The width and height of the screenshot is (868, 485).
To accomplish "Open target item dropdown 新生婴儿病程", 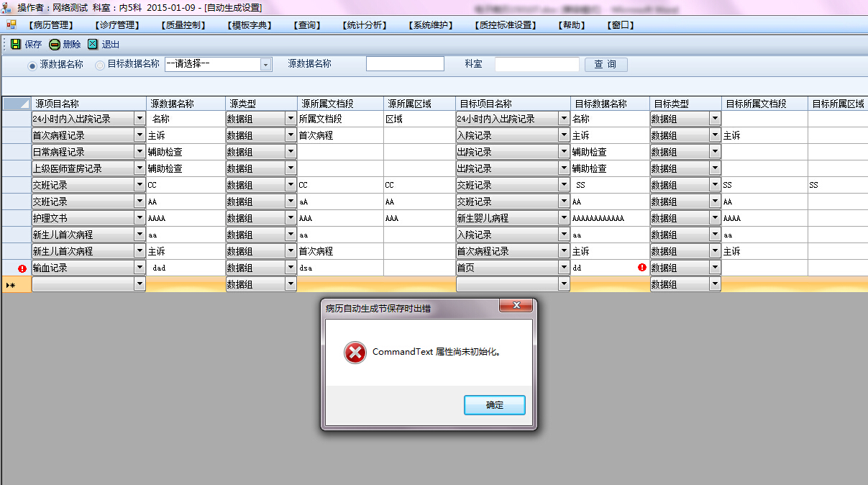I will point(564,218).
